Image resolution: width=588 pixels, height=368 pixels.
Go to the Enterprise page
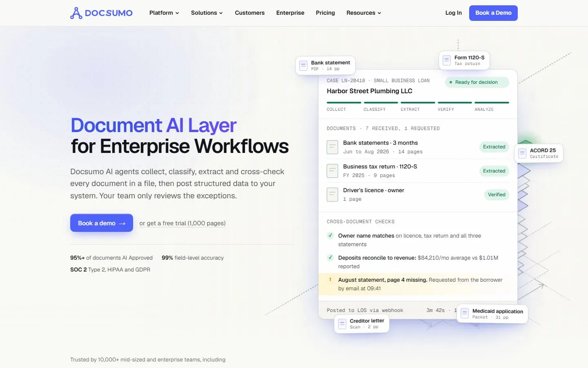[290, 13]
